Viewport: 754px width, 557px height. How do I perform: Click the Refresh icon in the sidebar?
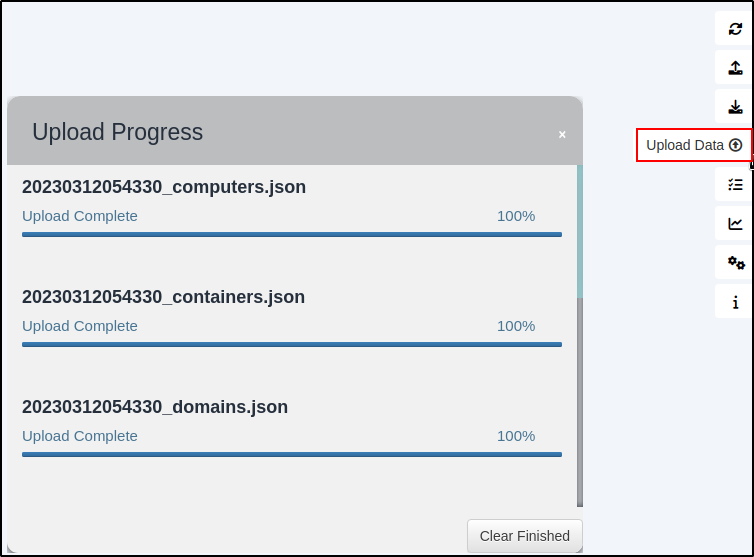735,29
